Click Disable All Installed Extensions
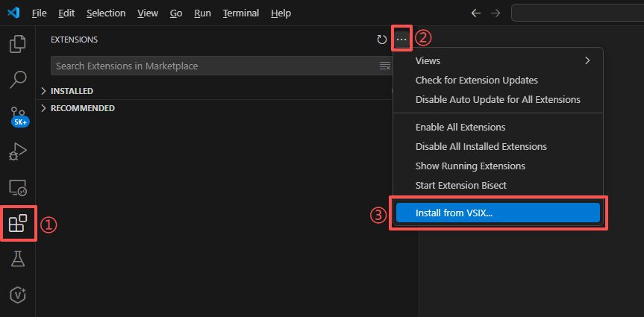This screenshot has width=644, height=317. coord(481,147)
